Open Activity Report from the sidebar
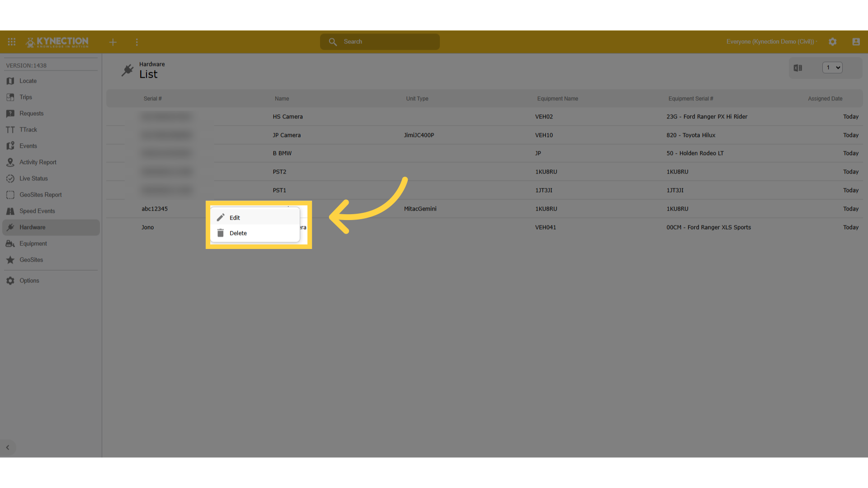The height and width of the screenshot is (488, 868). point(51,162)
